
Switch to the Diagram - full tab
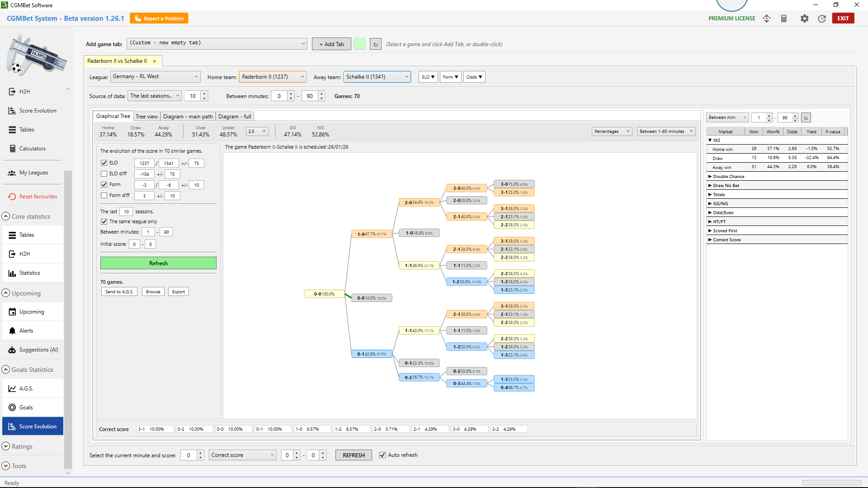[235, 116]
